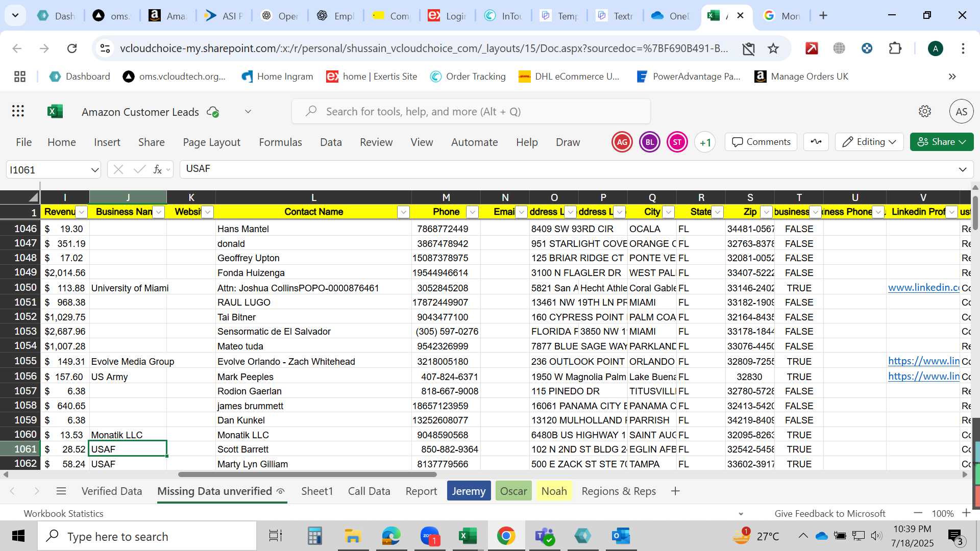
Task: Open the file name options chevron
Action: 248,111
